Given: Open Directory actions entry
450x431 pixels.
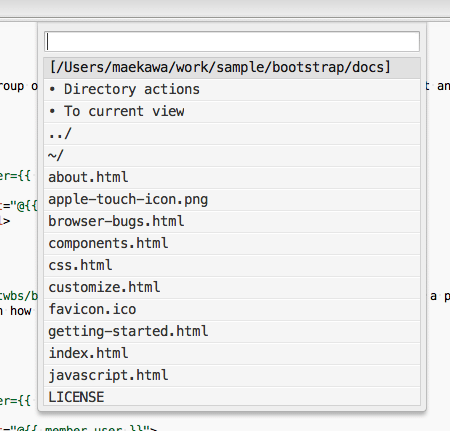Looking at the screenshot, I should pos(232,90).
